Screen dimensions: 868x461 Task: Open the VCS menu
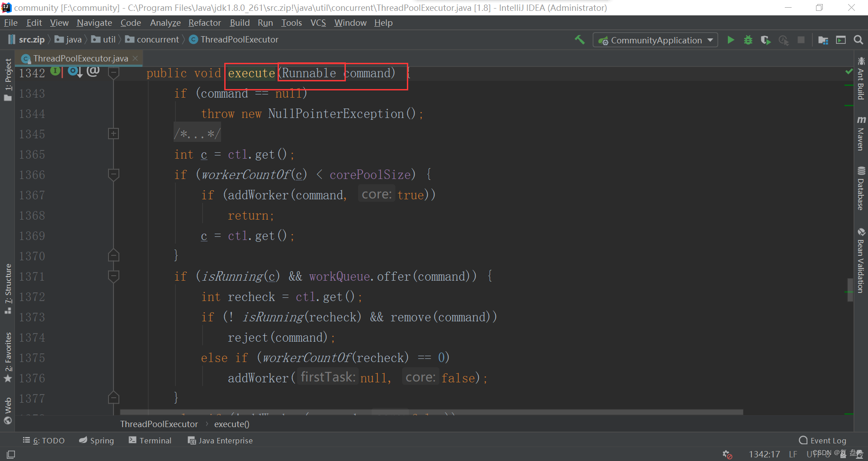tap(318, 23)
